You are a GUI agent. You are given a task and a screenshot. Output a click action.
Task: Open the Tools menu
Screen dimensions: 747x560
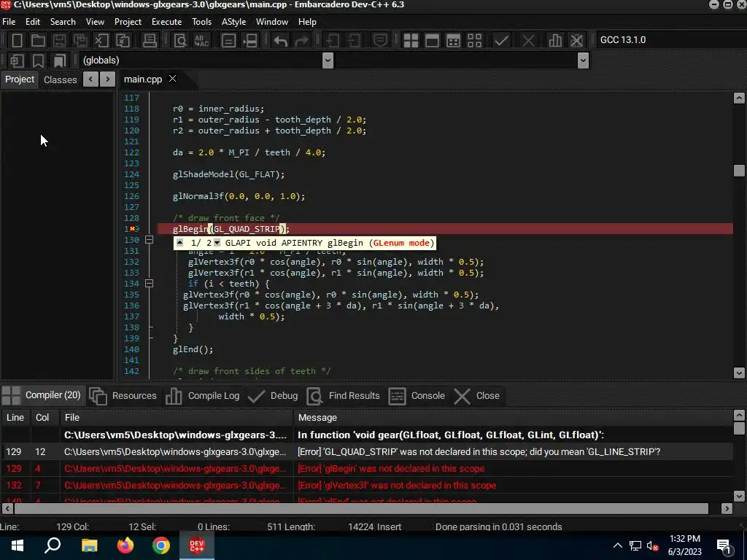[201, 22]
